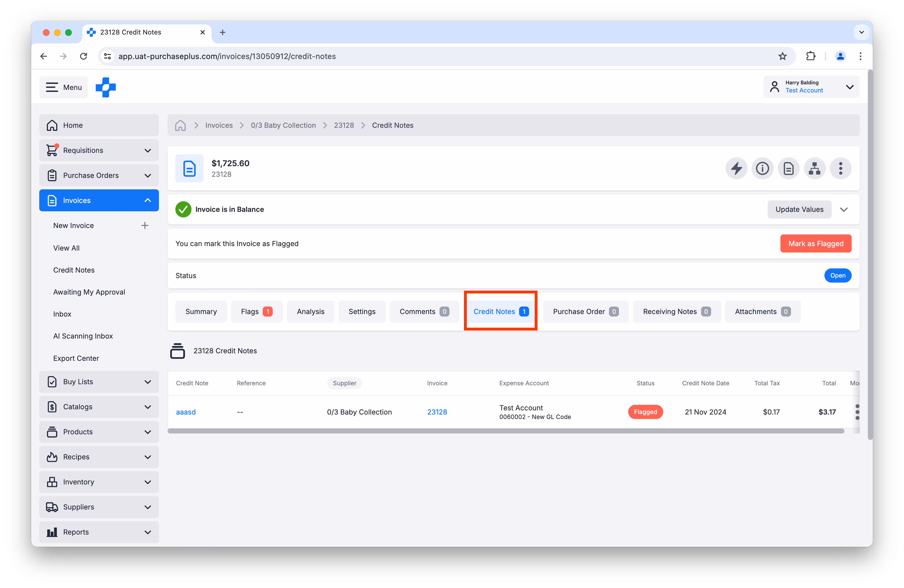Open the hierarchy tree icon in header
The height and width of the screenshot is (588, 904).
coord(814,168)
